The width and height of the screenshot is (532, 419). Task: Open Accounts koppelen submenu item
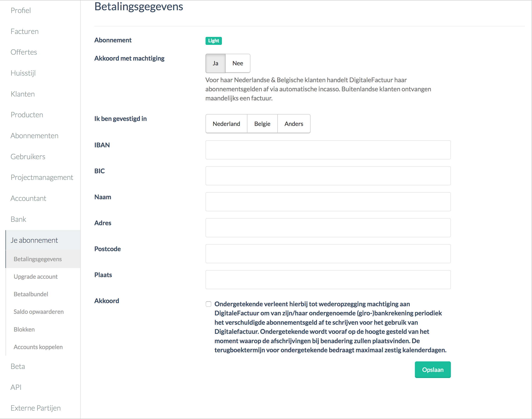pos(38,347)
